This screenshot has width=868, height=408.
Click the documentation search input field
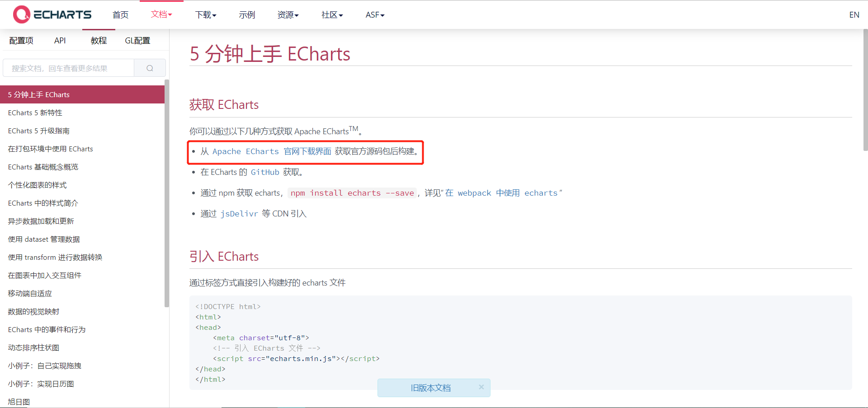pyautogui.click(x=68, y=68)
